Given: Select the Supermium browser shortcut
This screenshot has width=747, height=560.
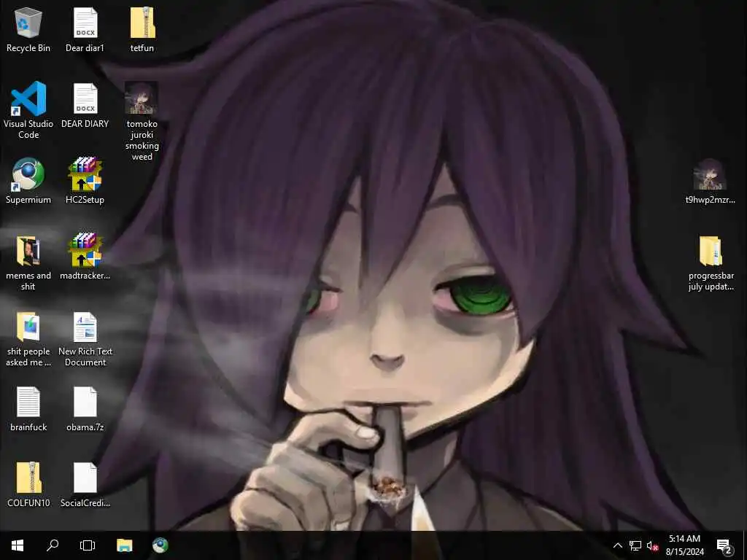Looking at the screenshot, I should pyautogui.click(x=28, y=181).
